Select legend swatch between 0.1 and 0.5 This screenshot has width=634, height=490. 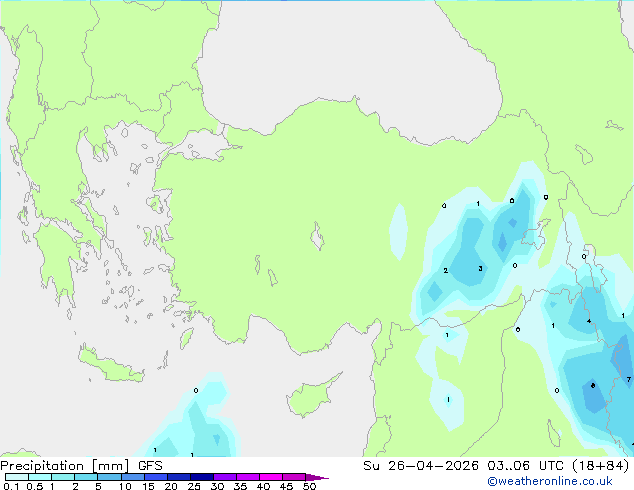coord(17,477)
